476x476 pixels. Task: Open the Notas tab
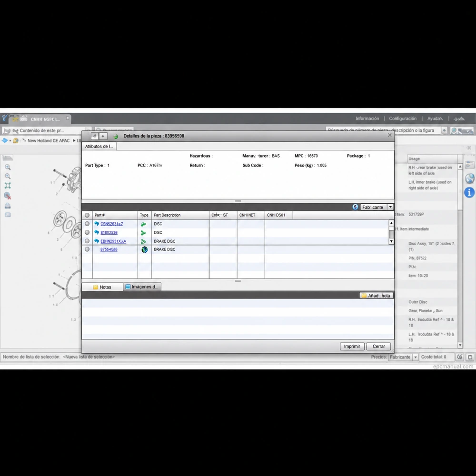[102, 287]
